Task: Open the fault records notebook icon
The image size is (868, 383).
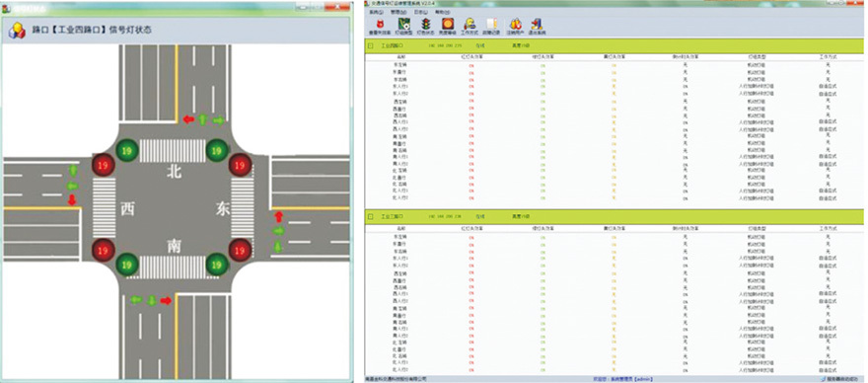Action: (x=491, y=24)
